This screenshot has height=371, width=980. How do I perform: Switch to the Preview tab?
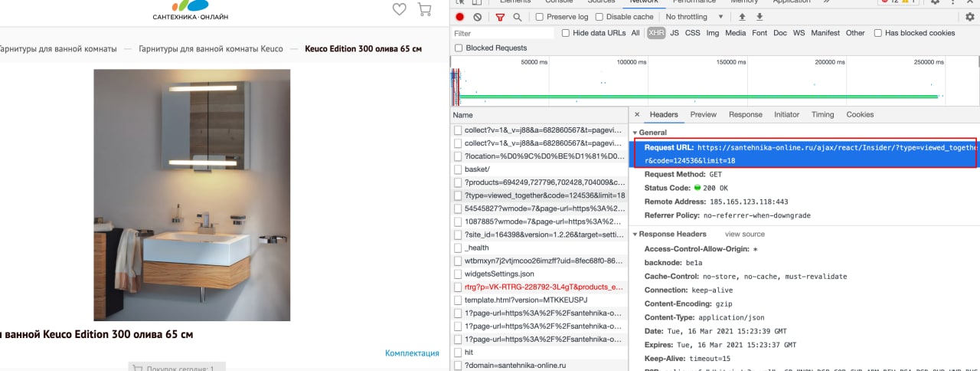(x=704, y=114)
